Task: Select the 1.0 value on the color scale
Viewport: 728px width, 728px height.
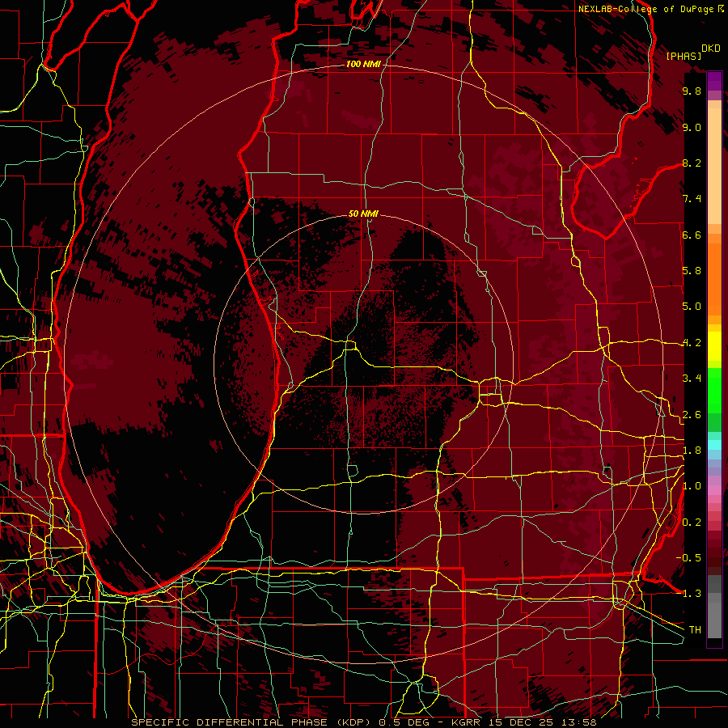Action: [692, 486]
